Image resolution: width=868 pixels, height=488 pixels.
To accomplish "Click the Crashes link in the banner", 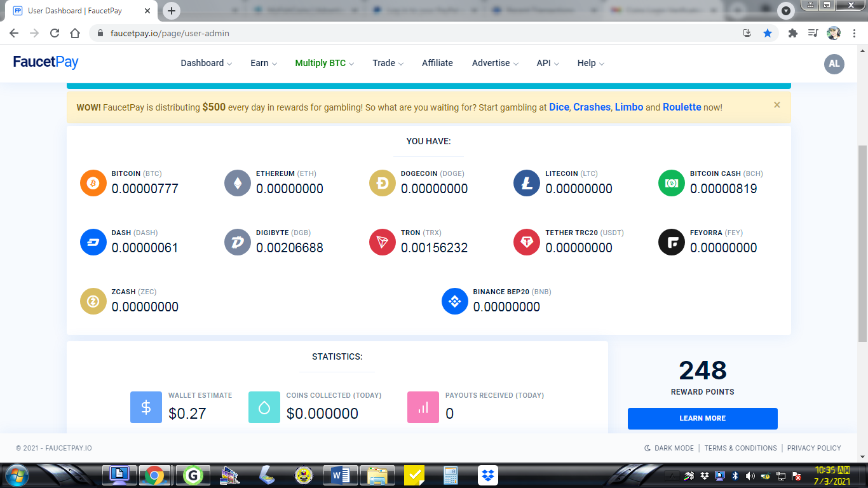I will pyautogui.click(x=592, y=107).
